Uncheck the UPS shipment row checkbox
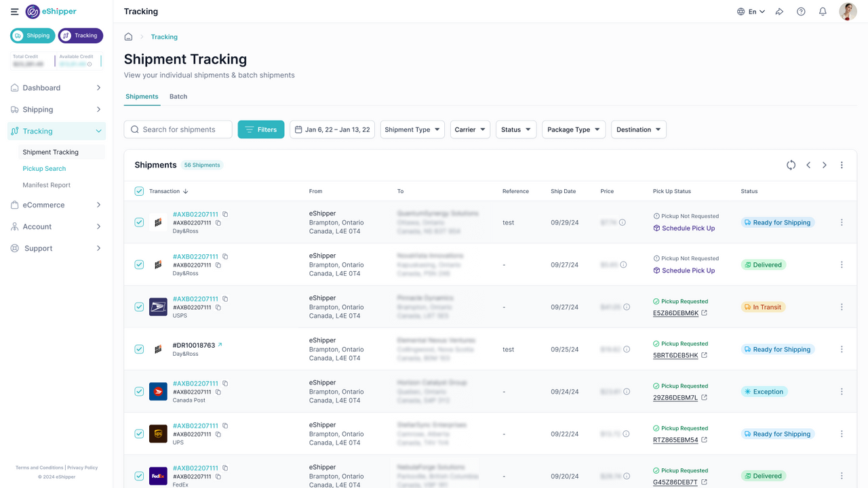Screen dimensions: 868x488 [x=139, y=434]
